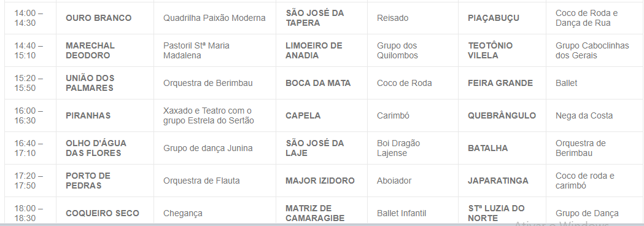
Task: Select Xaxado e Teatro description text
Action: 209,115
